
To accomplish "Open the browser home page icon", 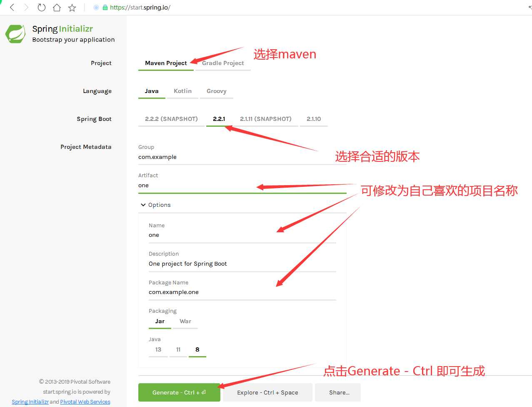I will [x=57, y=8].
